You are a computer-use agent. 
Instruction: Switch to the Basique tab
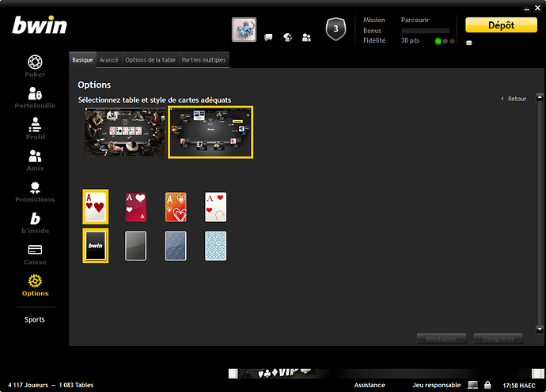(x=82, y=60)
